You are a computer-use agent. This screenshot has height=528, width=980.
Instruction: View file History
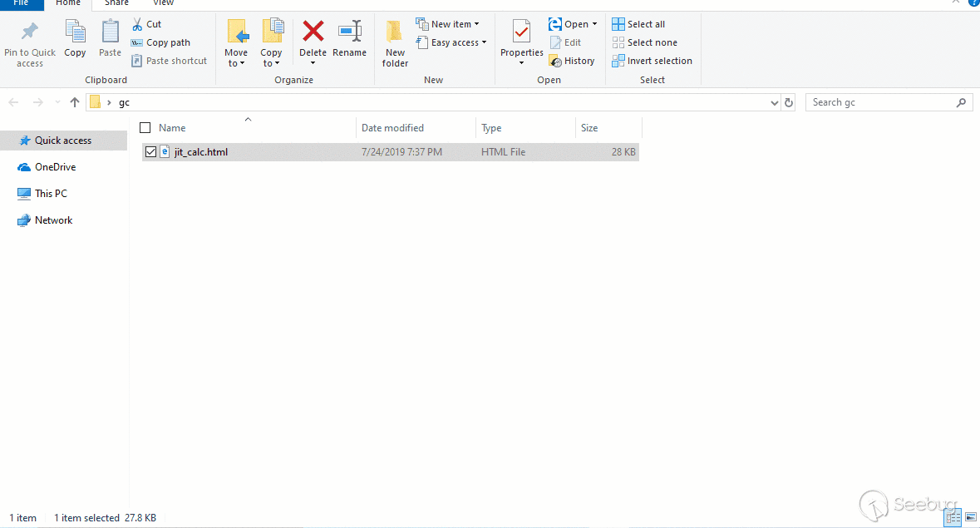pyautogui.click(x=572, y=61)
